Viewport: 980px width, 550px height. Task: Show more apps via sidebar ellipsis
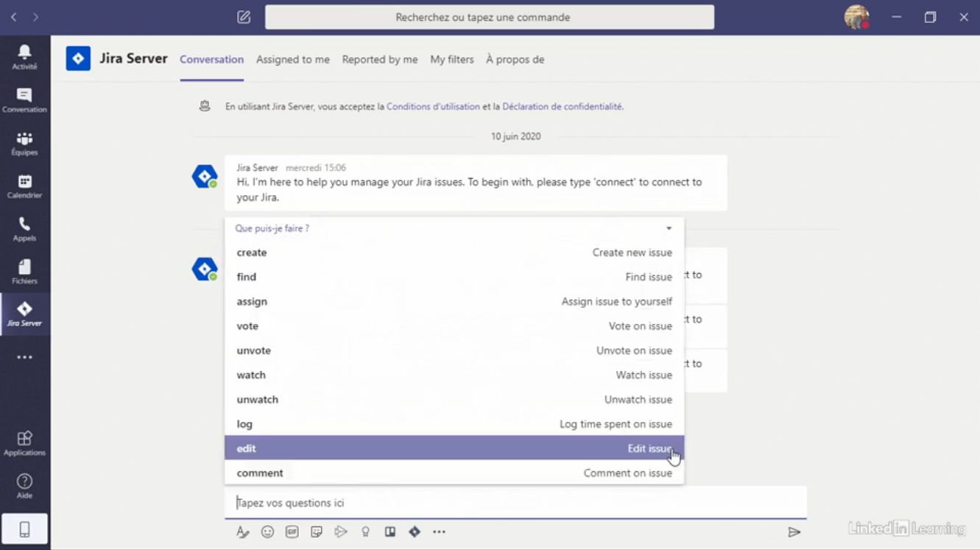(24, 357)
